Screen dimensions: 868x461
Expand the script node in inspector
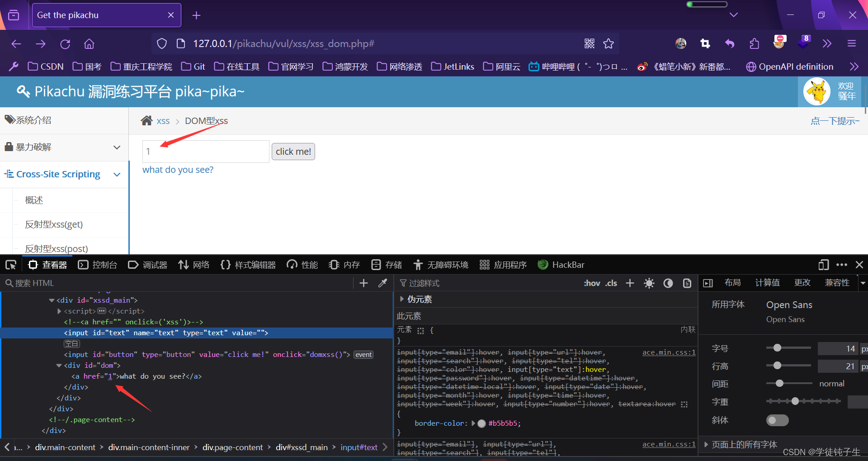pyautogui.click(x=59, y=311)
